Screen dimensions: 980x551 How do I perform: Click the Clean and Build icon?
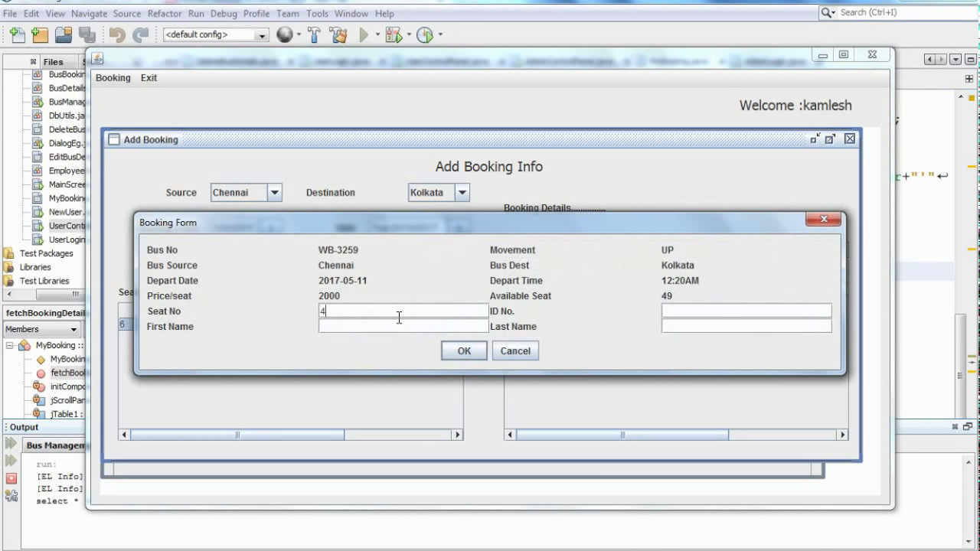point(338,34)
